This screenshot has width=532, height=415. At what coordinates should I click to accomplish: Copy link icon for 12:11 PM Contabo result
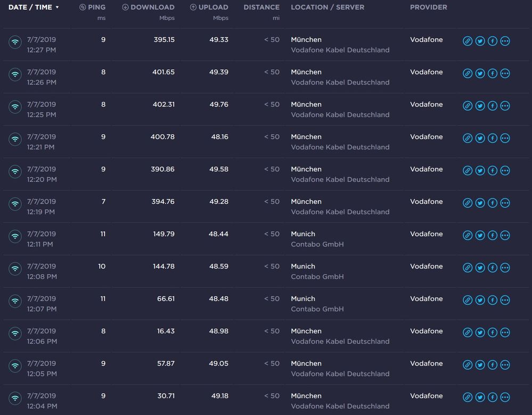[468, 235]
